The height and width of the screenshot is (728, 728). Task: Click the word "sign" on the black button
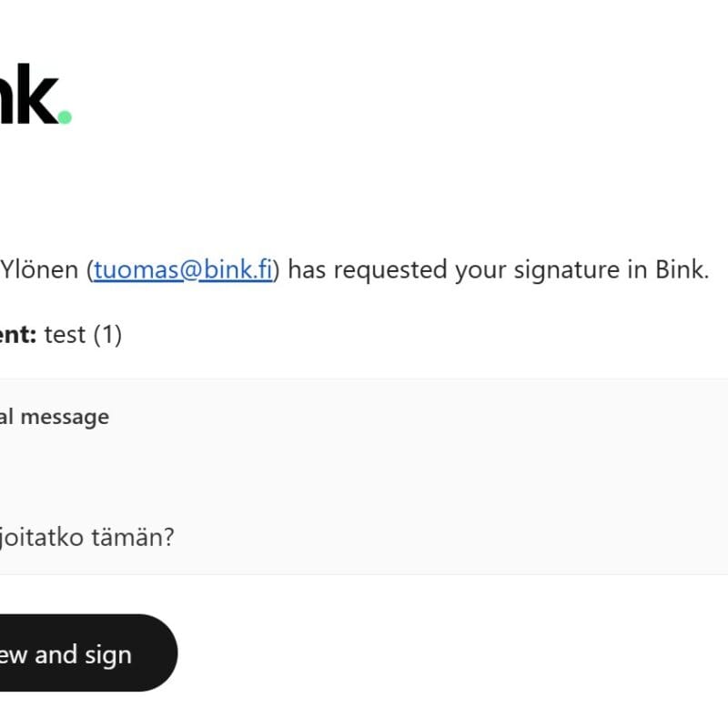108,655
